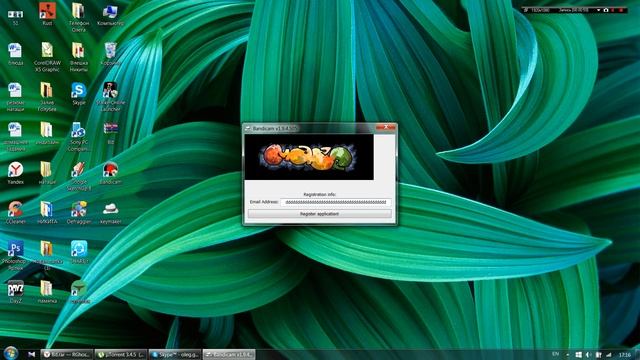Open the volume control in system tray
This screenshot has width=640, height=360.
588,355
